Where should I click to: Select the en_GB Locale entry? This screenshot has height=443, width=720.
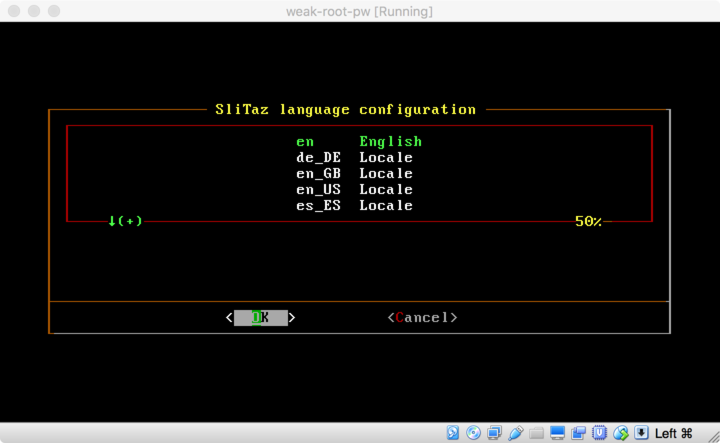tap(354, 174)
